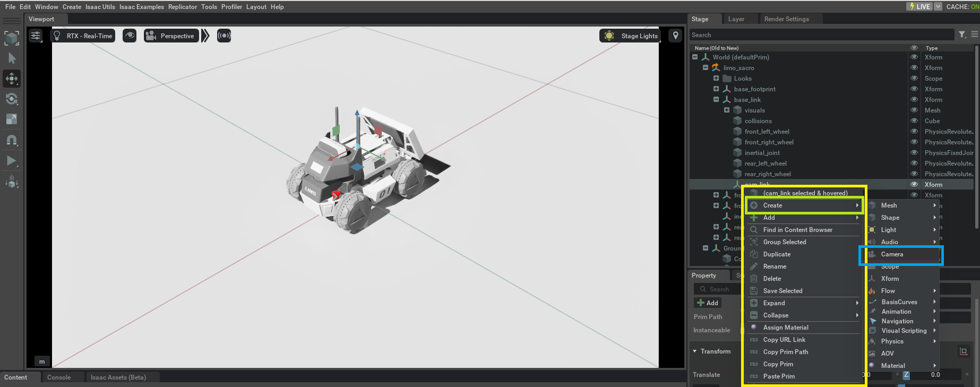This screenshot has width=980, height=387.
Task: Click the Translate Z value field
Action: tap(935, 375)
